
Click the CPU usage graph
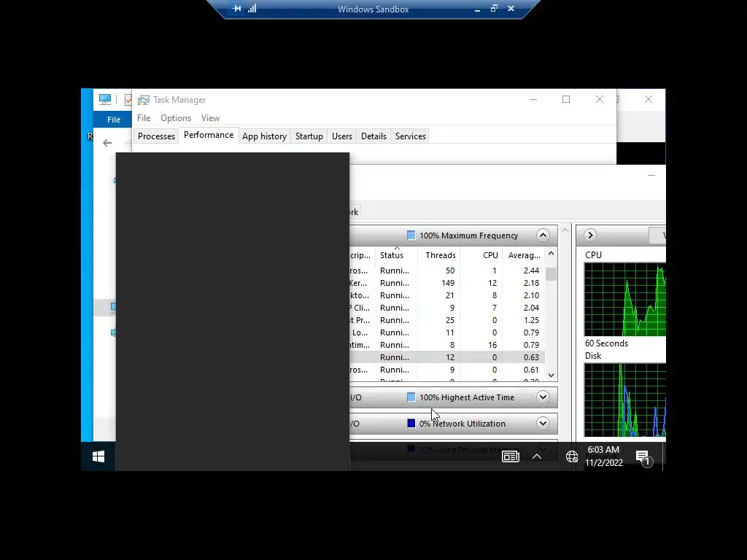625,300
